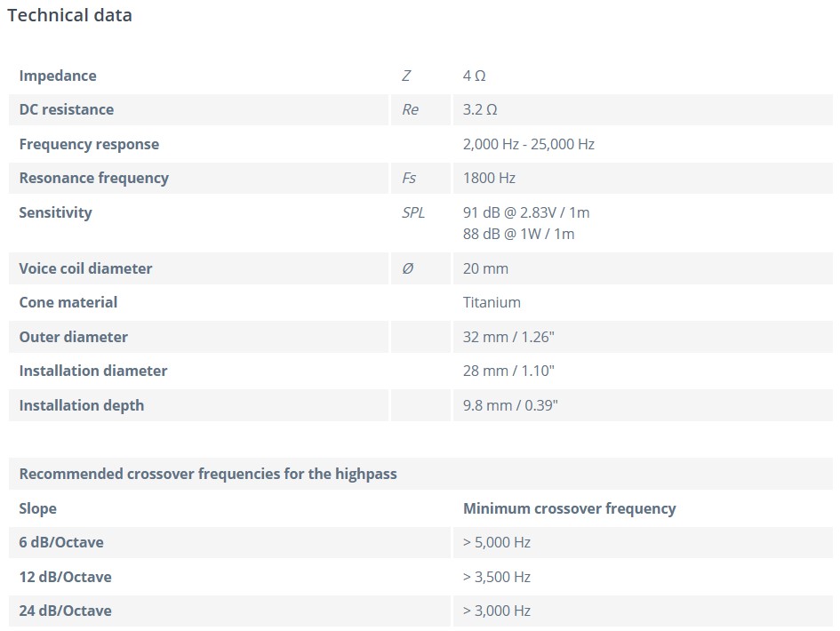Select the 91 dB @ 2.83V / 1m value
Viewport: 840px width, 631px height.
tap(526, 212)
